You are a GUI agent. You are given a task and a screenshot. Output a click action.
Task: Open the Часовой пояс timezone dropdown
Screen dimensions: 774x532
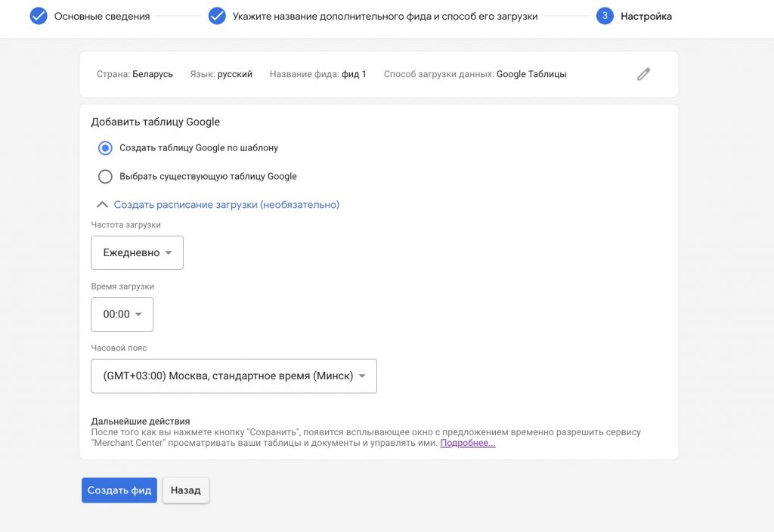[234, 376]
